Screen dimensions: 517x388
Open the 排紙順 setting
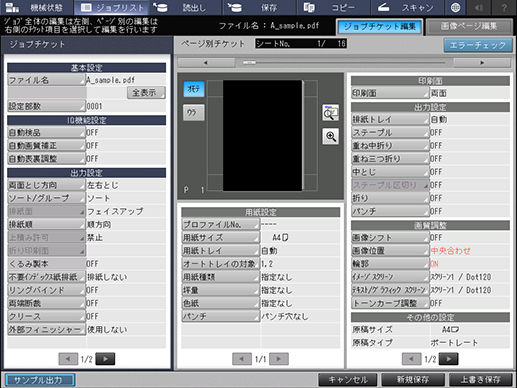(x=46, y=224)
